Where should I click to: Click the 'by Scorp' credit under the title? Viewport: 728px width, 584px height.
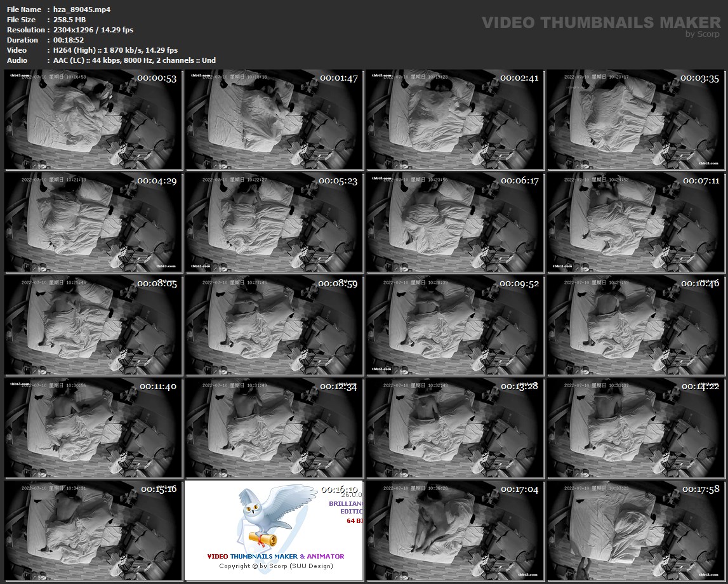tap(703, 34)
